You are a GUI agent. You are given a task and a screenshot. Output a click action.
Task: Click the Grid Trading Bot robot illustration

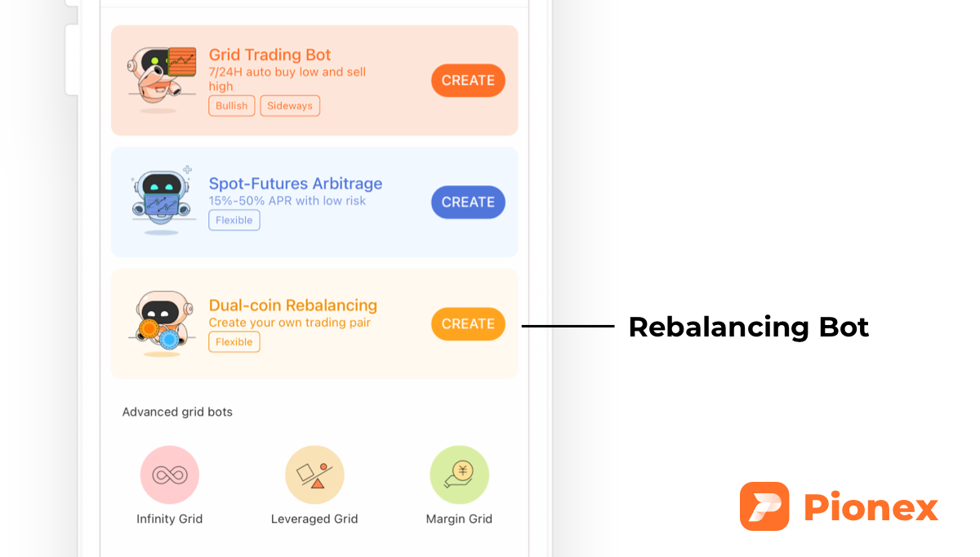(160, 78)
